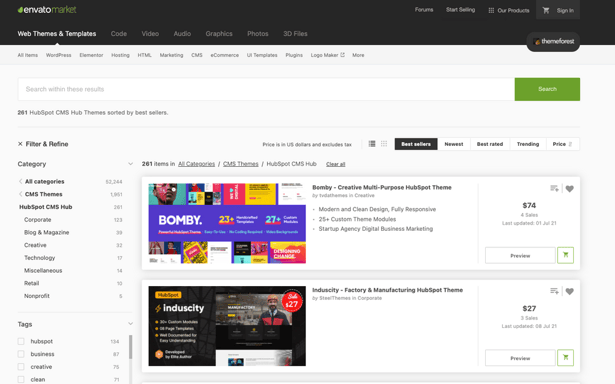Open the Graphics category tab
Screen dimensions: 615x384
click(219, 34)
